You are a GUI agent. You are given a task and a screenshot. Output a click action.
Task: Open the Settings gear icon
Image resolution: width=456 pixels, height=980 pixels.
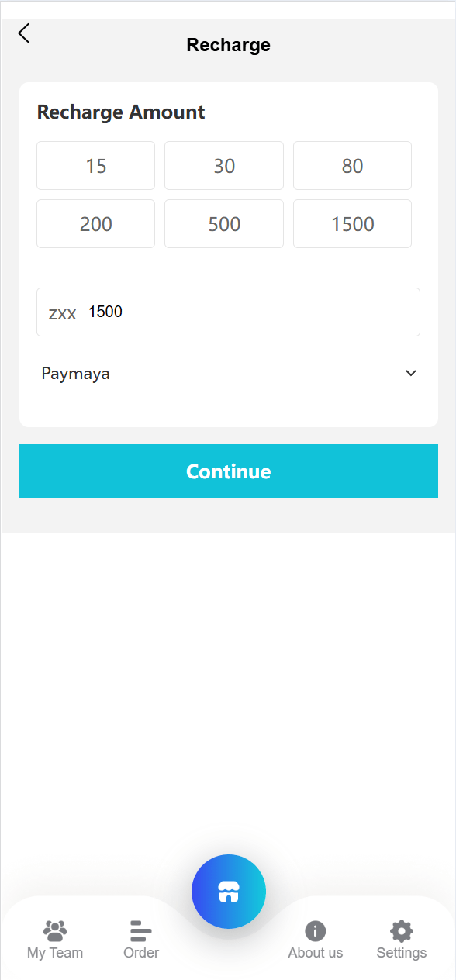click(402, 931)
